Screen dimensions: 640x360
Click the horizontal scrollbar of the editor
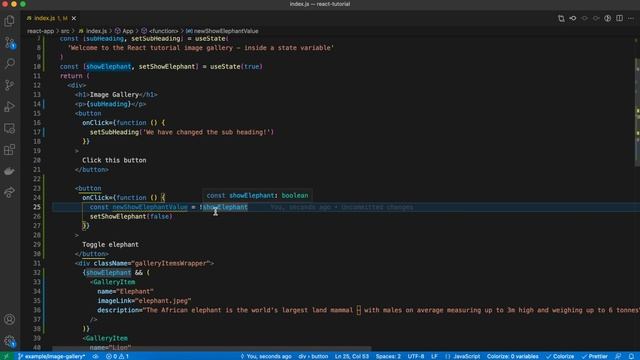pos(212,349)
